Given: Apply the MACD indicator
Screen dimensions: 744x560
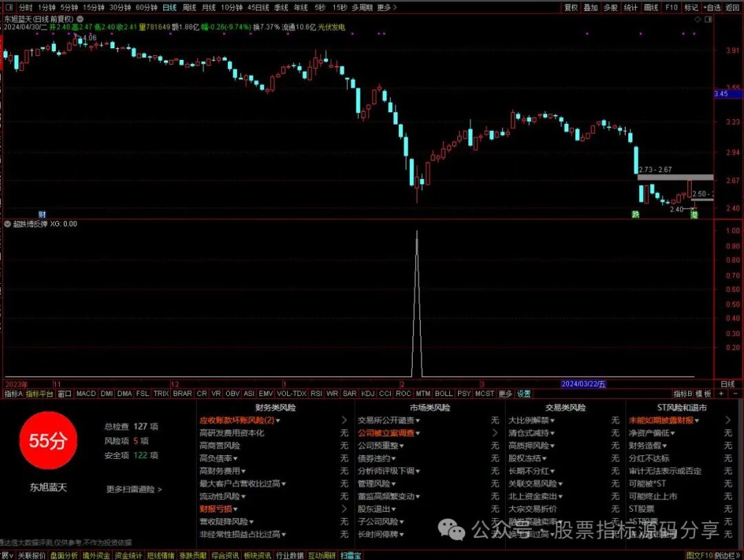Looking at the screenshot, I should pyautogui.click(x=86, y=393).
